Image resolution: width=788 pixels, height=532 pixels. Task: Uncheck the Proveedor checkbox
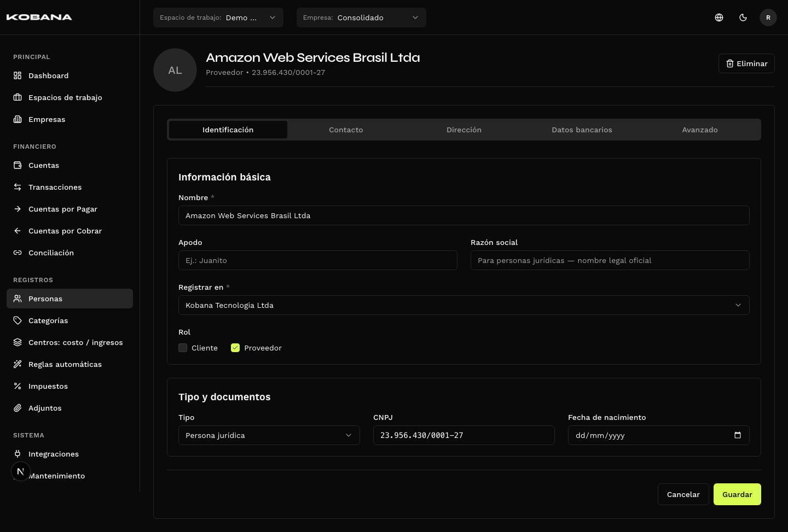[235, 348]
